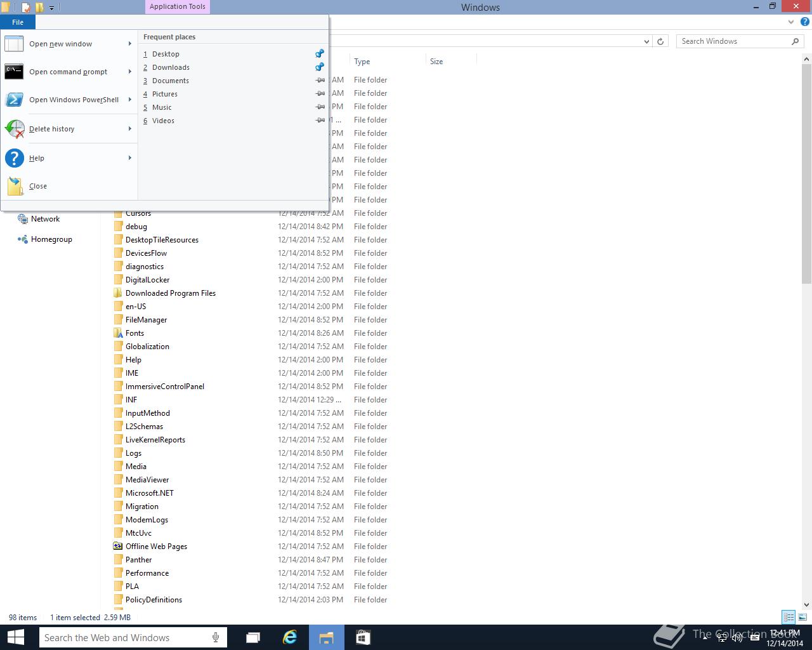
Task: Pin Pictures in Frequent places
Action: tap(320, 94)
